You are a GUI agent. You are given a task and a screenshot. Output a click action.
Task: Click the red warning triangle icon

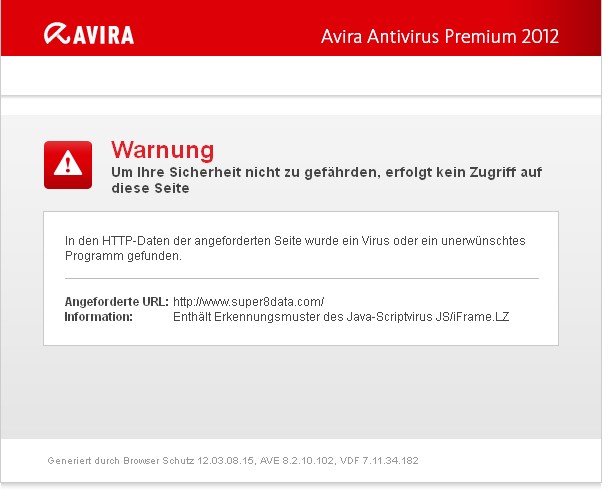68,165
